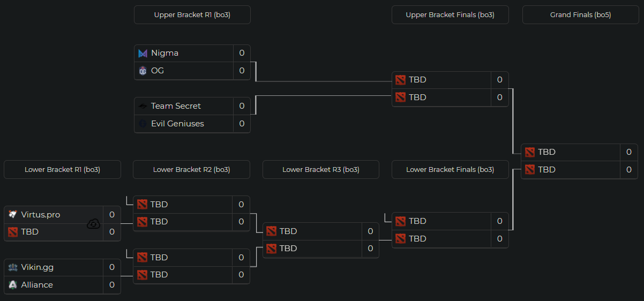The height and width of the screenshot is (301, 644).
Task: Select the Lower Bracket R3 (bo3) header
Action: click(x=320, y=170)
